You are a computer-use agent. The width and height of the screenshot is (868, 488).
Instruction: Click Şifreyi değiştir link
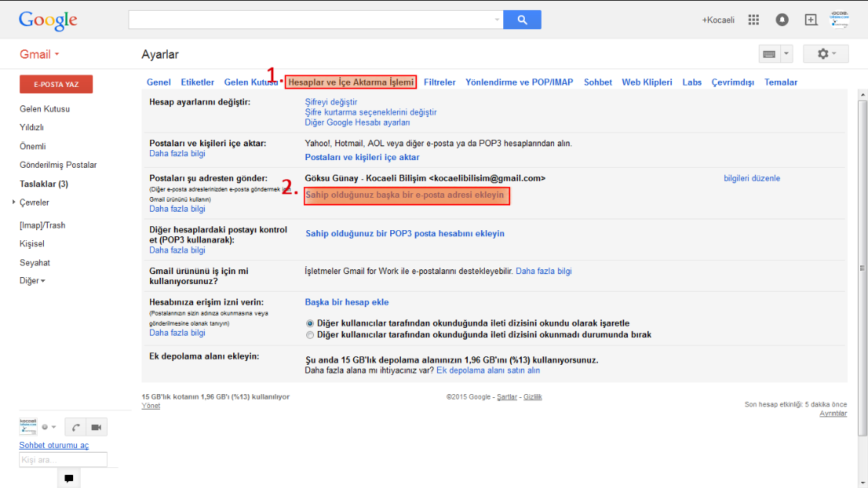[x=331, y=102]
